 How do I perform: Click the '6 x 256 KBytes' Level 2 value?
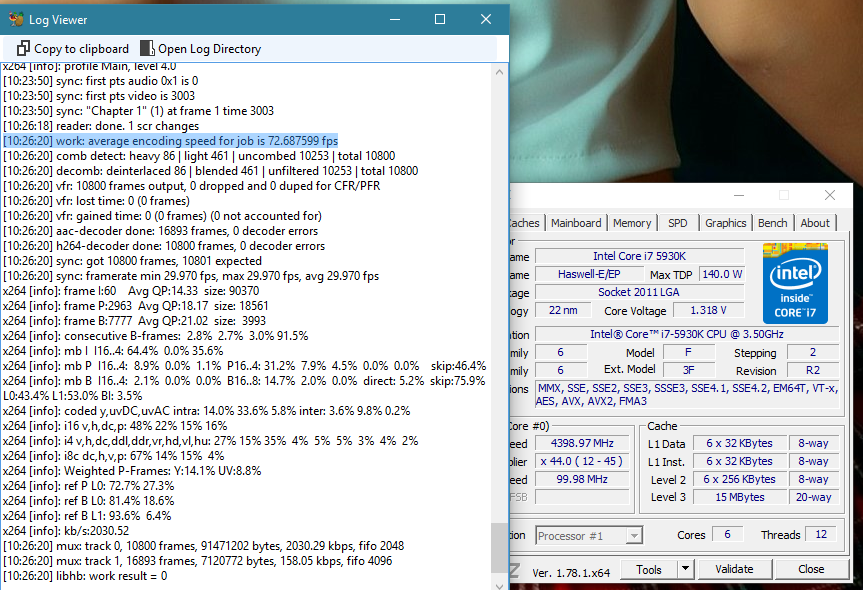(x=740, y=479)
